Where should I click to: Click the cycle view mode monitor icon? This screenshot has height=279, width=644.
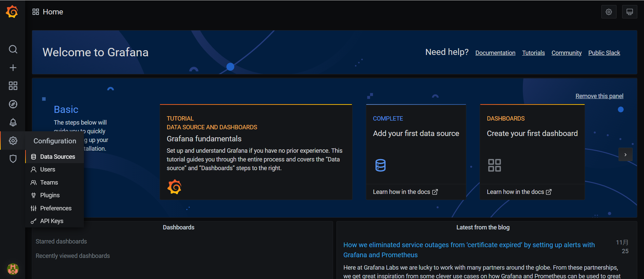pyautogui.click(x=630, y=12)
